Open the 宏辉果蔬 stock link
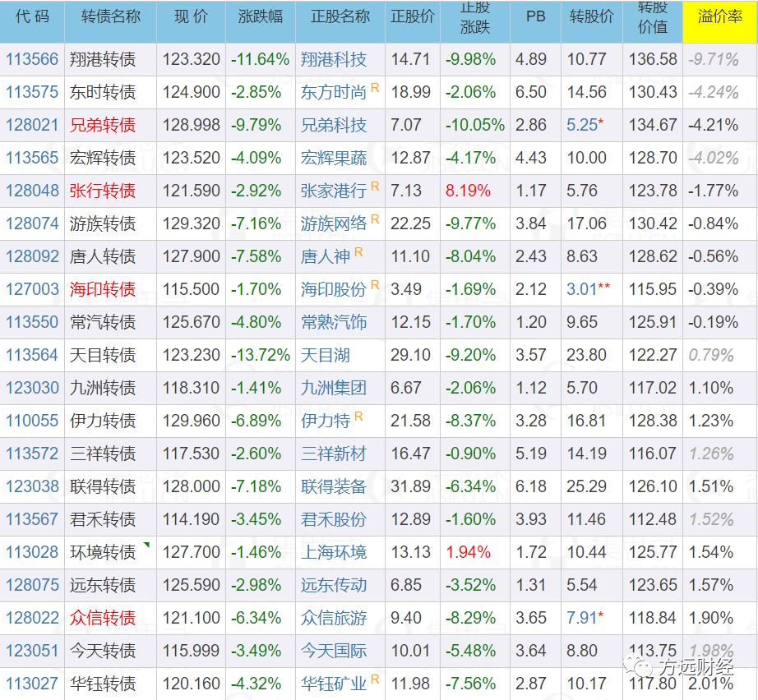 tap(334, 158)
